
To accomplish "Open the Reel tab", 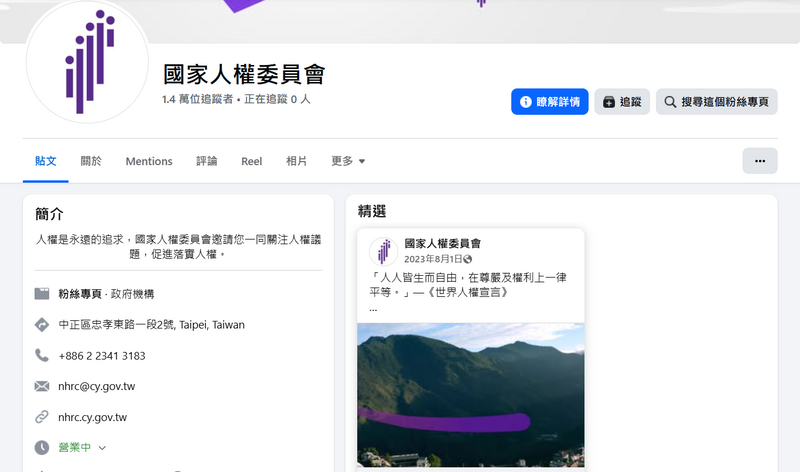I will click(252, 161).
